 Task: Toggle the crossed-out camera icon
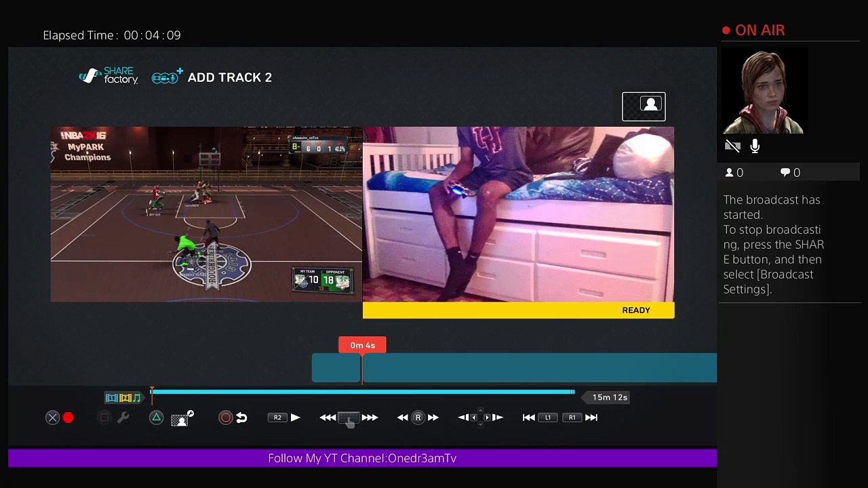(x=732, y=146)
